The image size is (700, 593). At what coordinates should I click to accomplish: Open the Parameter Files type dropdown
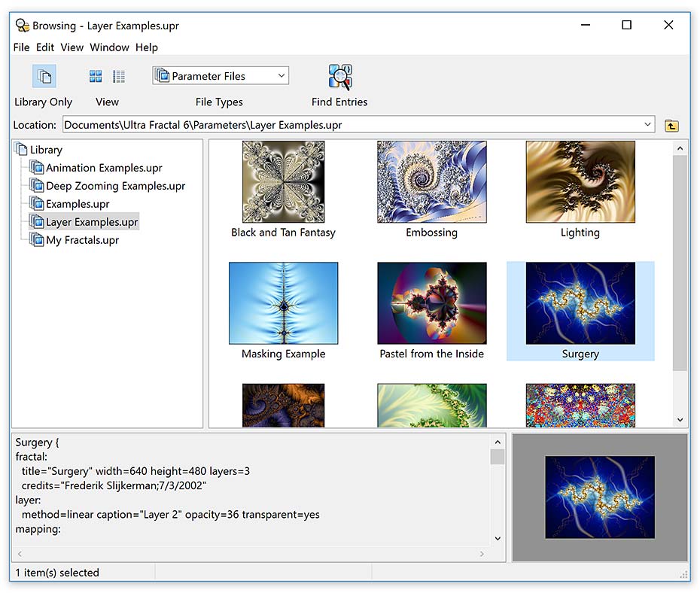coord(221,76)
